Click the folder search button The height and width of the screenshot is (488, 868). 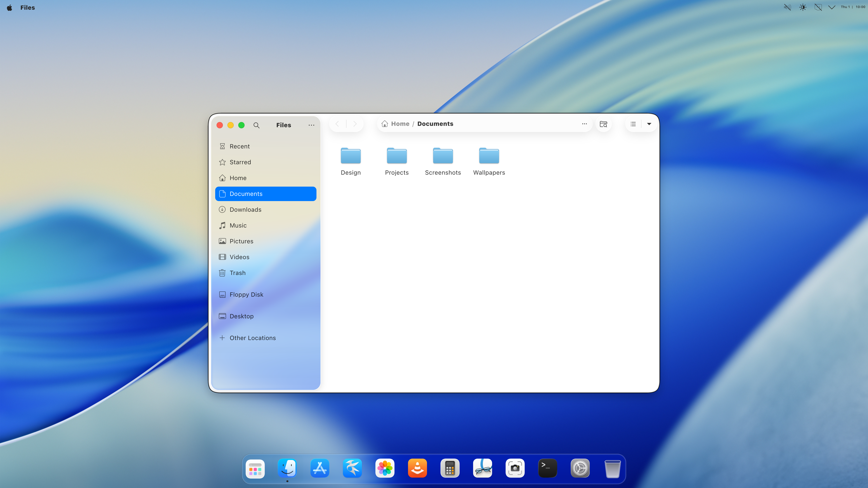pos(603,124)
